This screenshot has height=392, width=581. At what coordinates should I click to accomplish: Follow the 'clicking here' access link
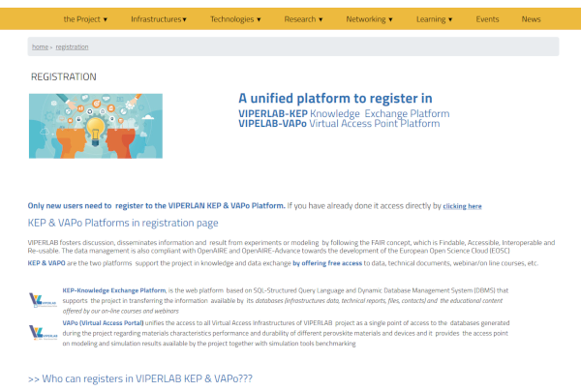click(462, 206)
